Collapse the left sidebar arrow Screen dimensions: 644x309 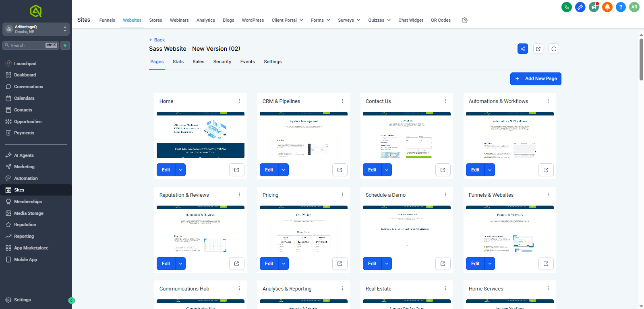click(71, 301)
